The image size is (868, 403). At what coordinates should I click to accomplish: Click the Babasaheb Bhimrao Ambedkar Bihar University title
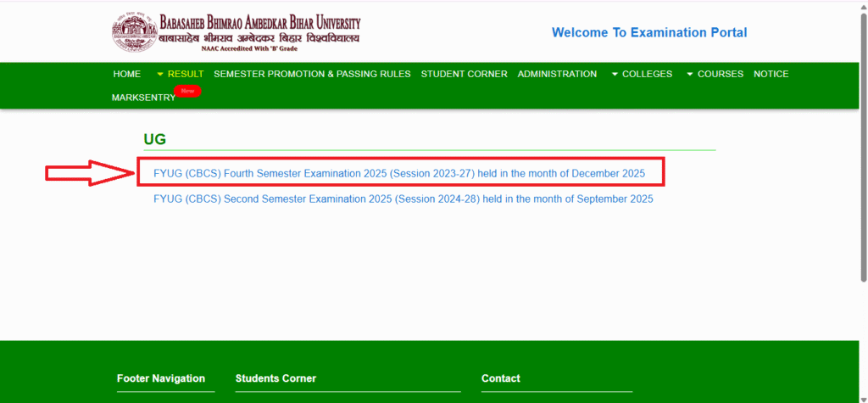(259, 24)
